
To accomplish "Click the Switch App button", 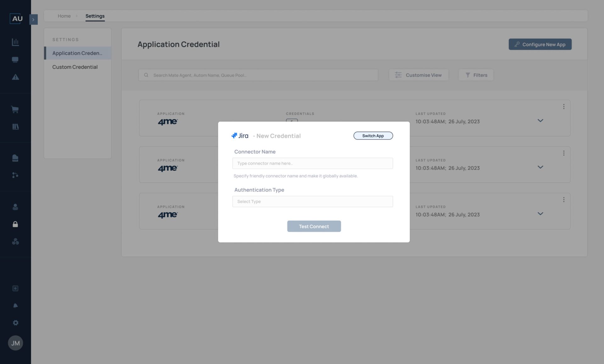I will coord(373,136).
